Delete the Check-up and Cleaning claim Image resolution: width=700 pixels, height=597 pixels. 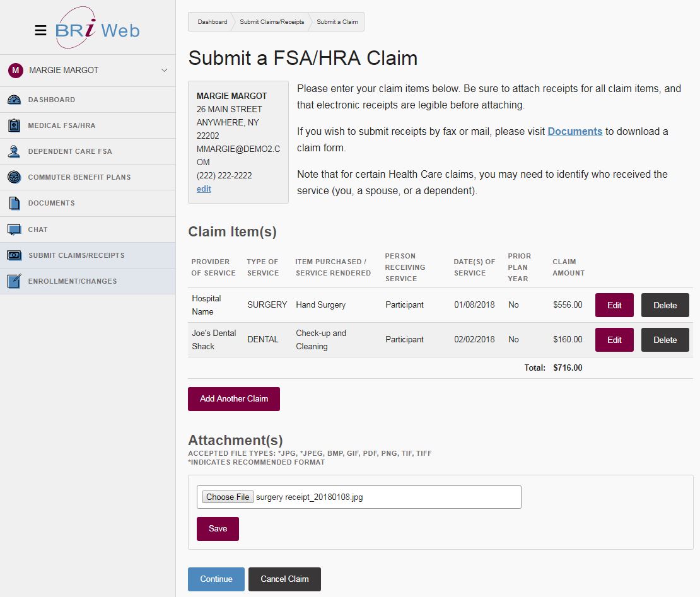(665, 339)
